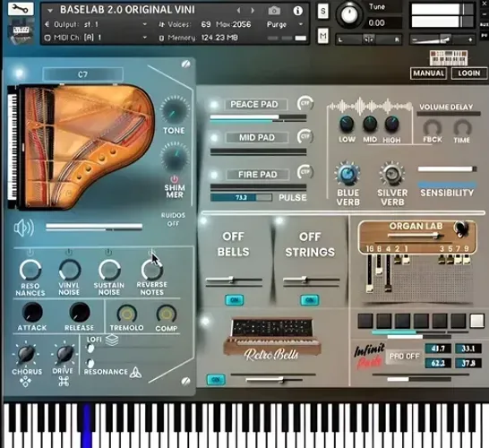This screenshot has height=448, width=489.
Task: Click the speaker volume icon
Action: pos(23,228)
